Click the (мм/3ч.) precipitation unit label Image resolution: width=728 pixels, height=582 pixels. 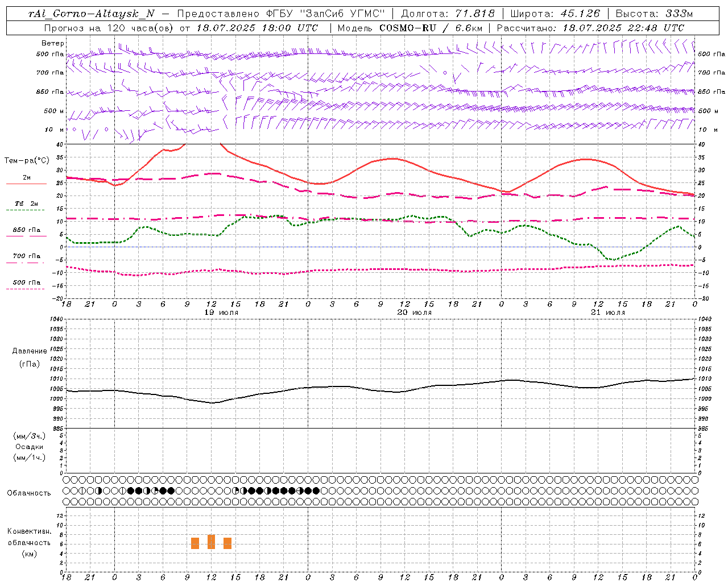click(x=30, y=436)
